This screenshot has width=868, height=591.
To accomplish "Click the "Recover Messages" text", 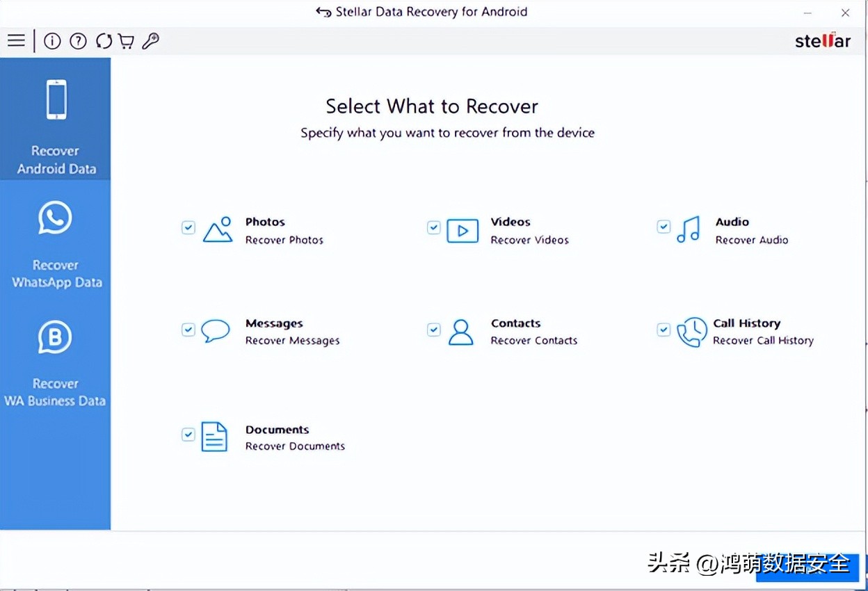I will (x=292, y=341).
